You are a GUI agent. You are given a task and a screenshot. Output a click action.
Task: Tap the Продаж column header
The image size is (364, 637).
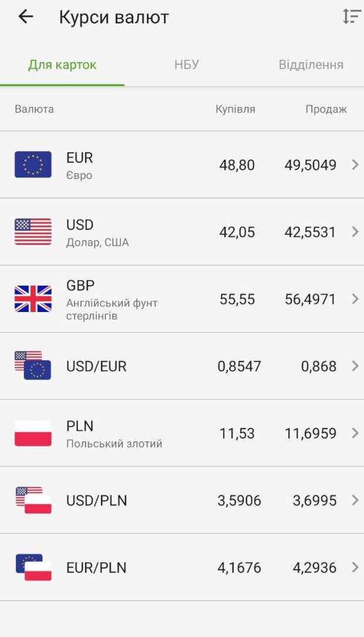pos(326,109)
